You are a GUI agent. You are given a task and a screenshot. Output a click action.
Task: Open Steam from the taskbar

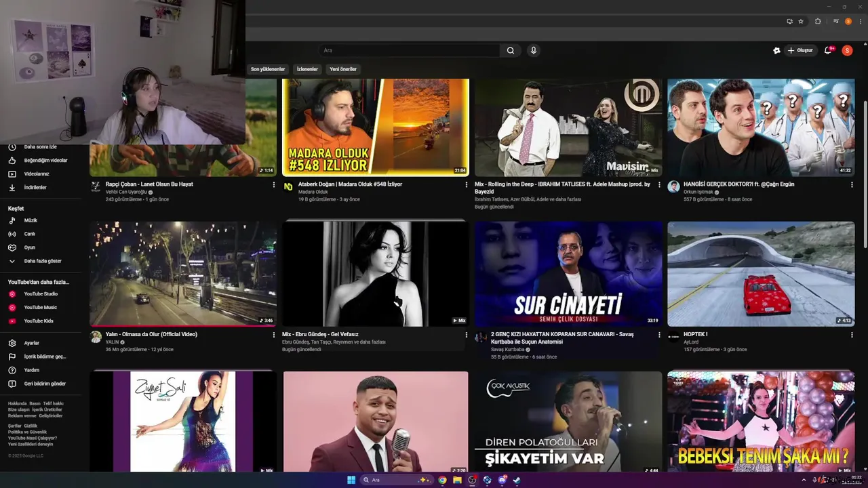tap(517, 480)
